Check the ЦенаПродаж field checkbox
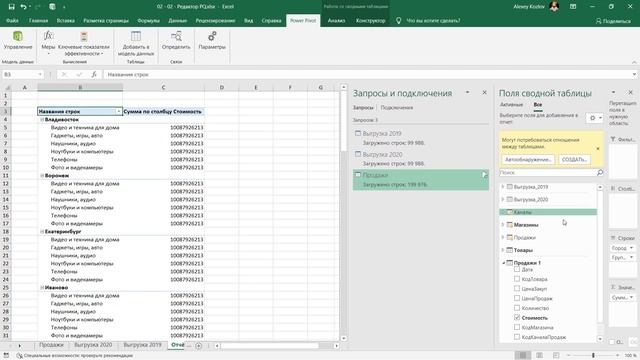 pyautogui.click(x=517, y=298)
